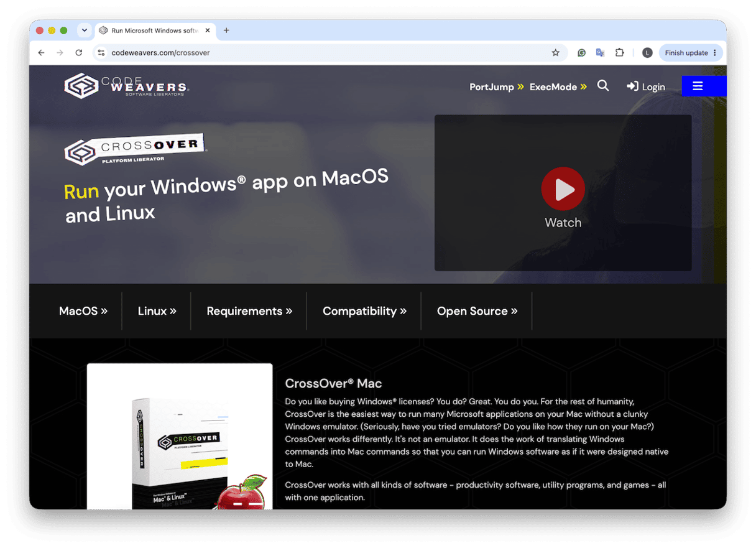Open the tab search dropdown arrow
The image size is (756, 548).
point(84,30)
